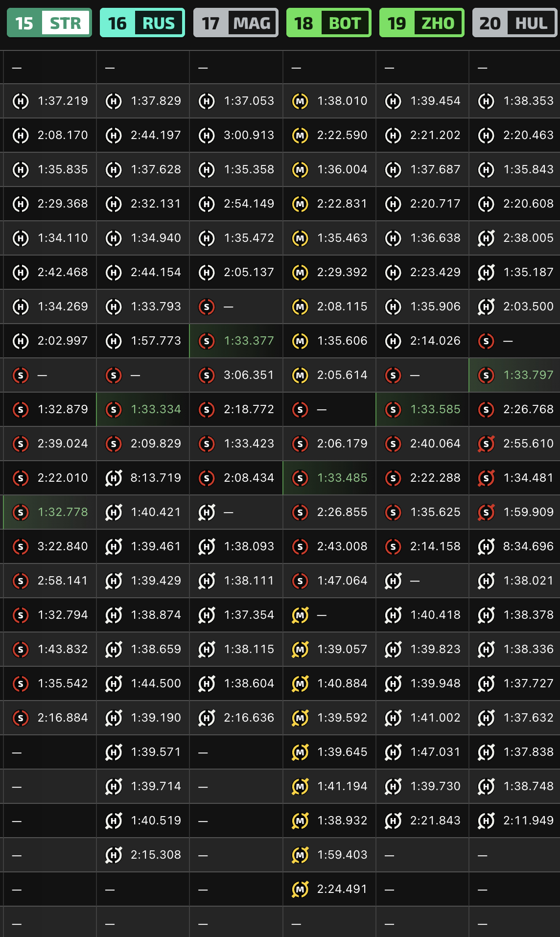Select Magnussen's lap time 3:06.351
Screen dimensions: 560x937
pos(249,375)
